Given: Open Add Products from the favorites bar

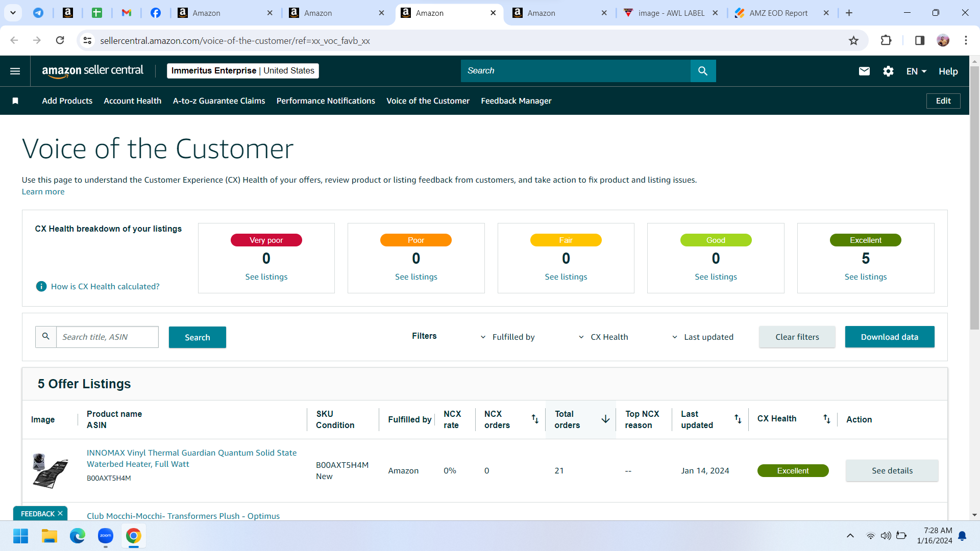Looking at the screenshot, I should point(67,101).
